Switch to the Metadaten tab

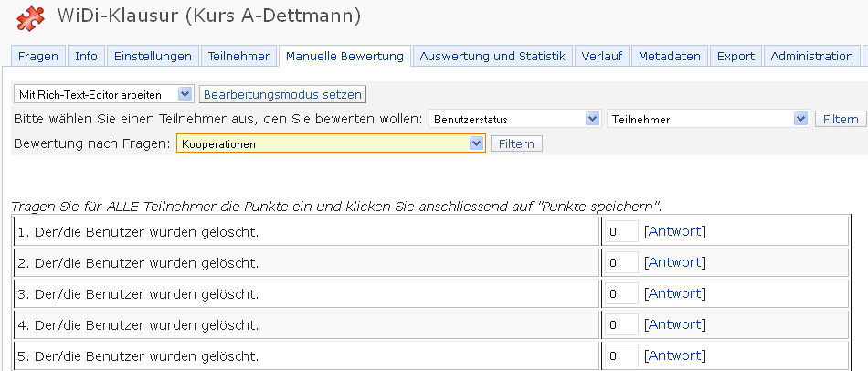click(x=670, y=57)
